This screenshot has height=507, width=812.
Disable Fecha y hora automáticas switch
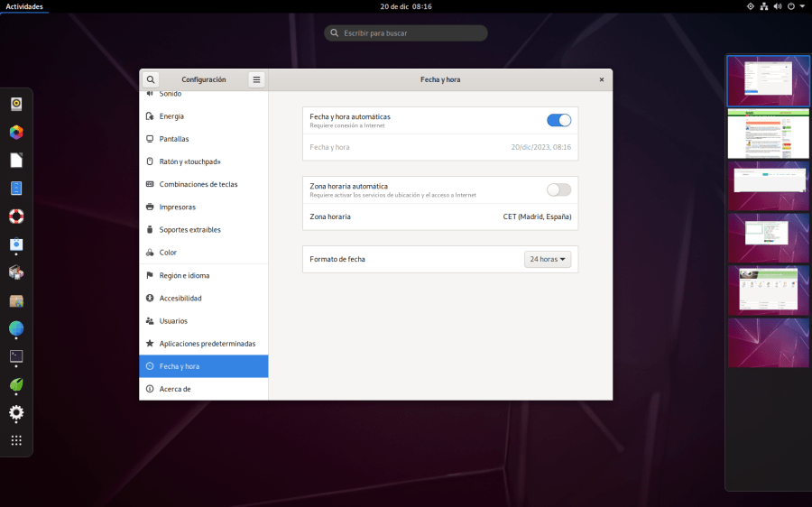point(558,120)
